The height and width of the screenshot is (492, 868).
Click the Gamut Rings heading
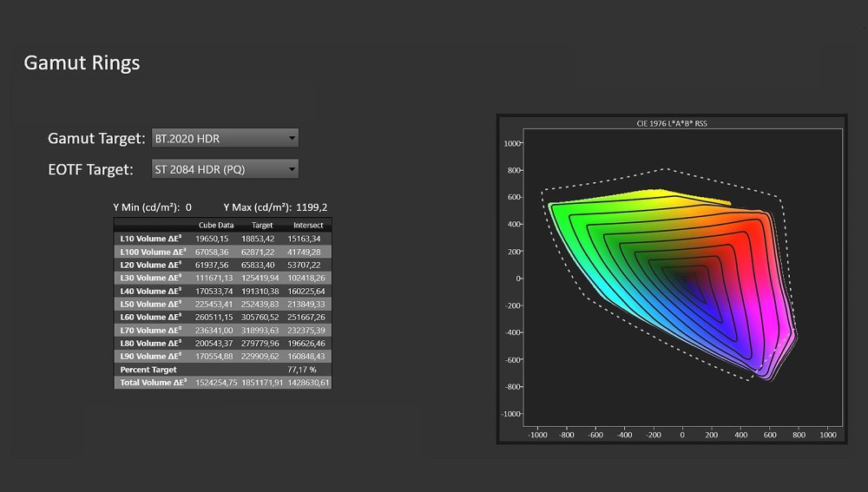click(x=82, y=62)
